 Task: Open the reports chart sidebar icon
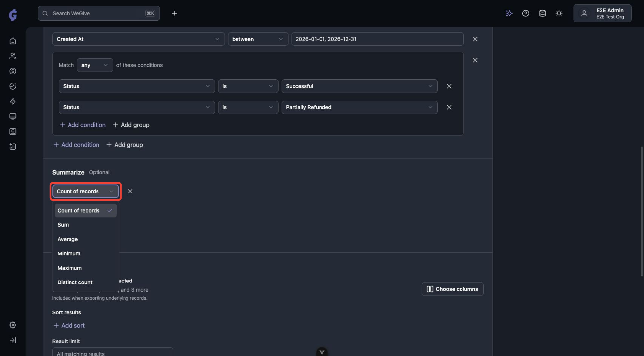pos(13,147)
